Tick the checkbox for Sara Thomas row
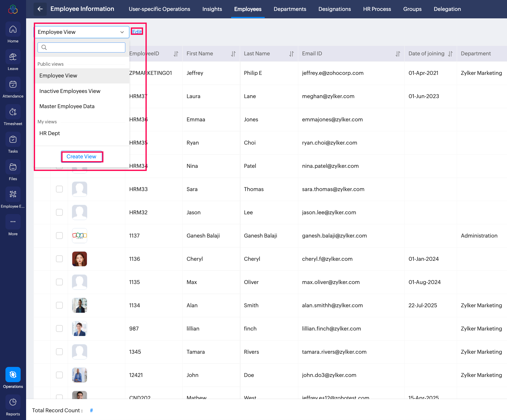This screenshot has height=420, width=507. click(59, 189)
